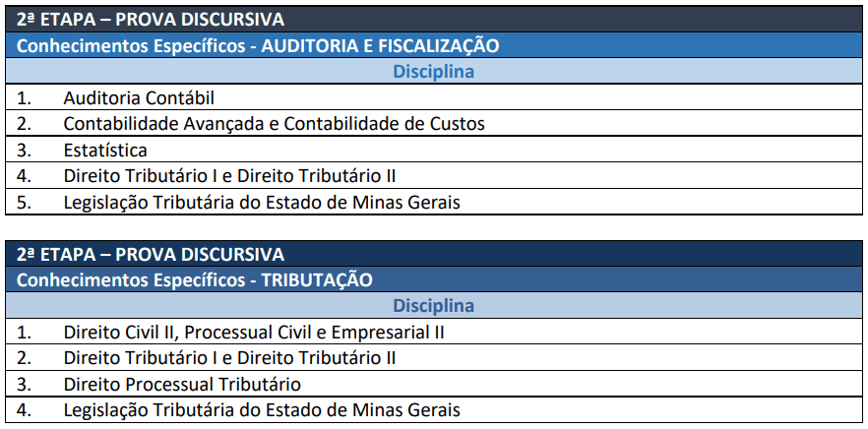Click number 1 beside "Auditoria Contábil"
868x429 pixels.
[x=24, y=98]
